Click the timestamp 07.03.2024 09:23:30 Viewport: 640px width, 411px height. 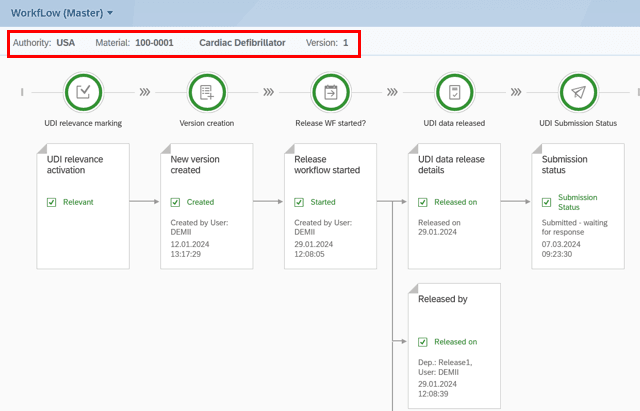point(561,249)
